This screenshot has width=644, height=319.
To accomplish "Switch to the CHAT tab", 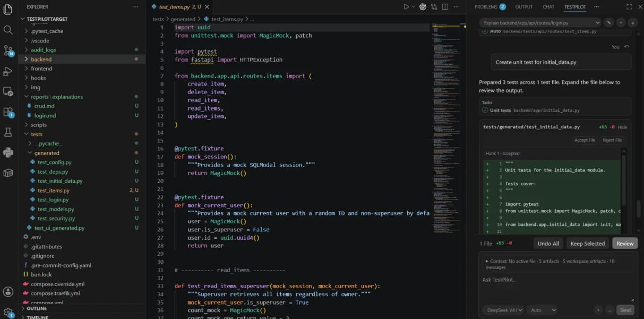I will click(548, 7).
